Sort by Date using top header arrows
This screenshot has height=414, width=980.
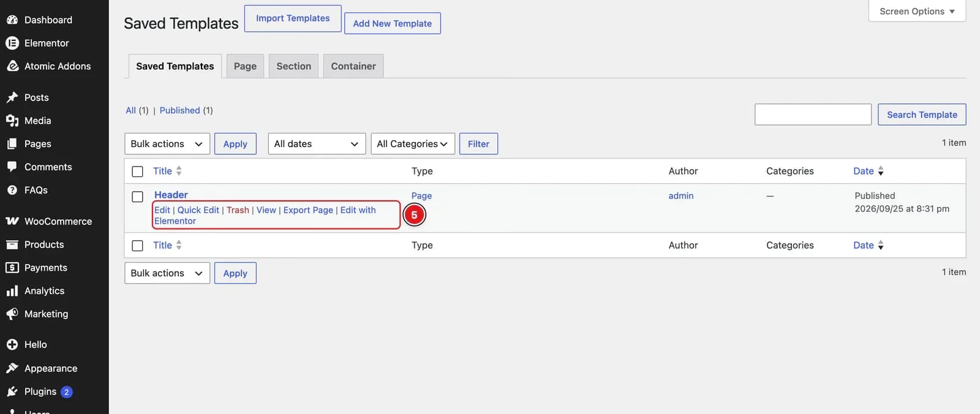click(881, 171)
